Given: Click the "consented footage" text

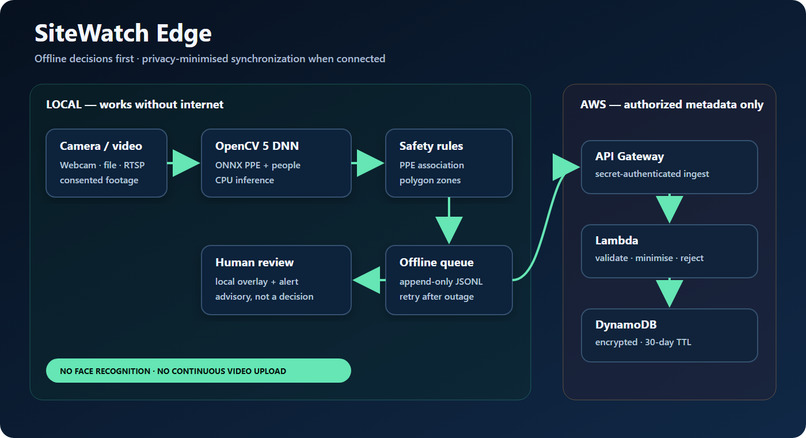Looking at the screenshot, I should [x=99, y=180].
